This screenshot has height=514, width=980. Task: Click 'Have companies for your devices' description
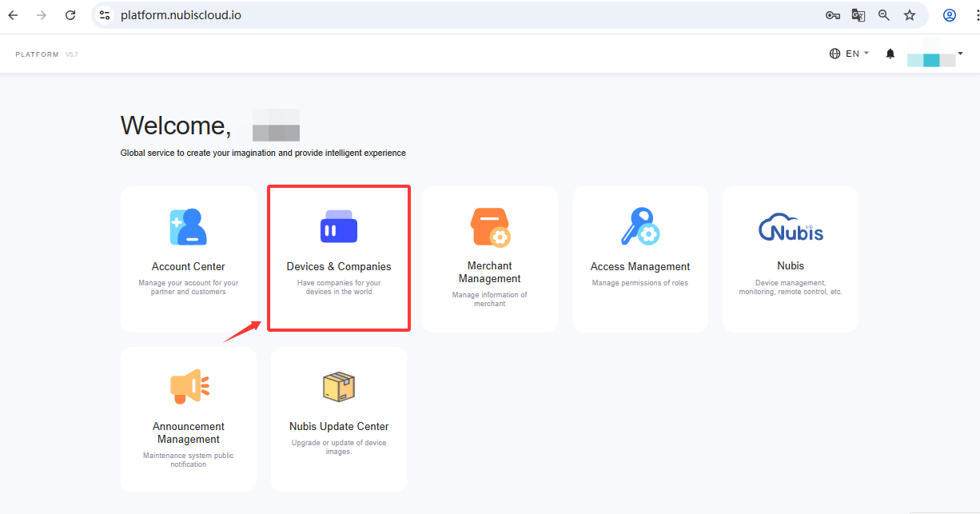(x=339, y=287)
